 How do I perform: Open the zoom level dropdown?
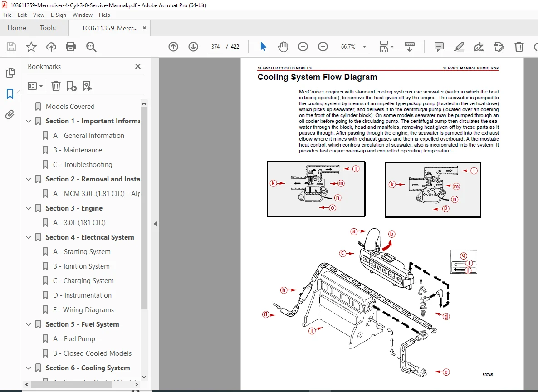tap(364, 47)
